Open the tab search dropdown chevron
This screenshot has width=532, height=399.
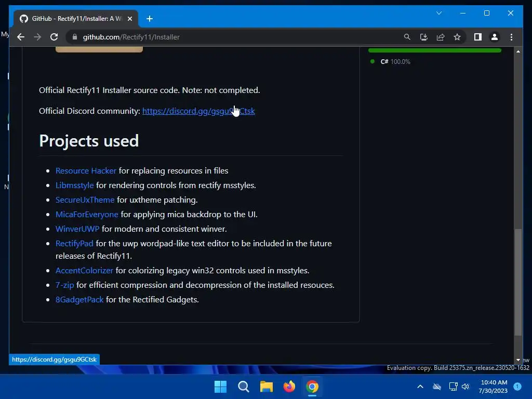(439, 13)
